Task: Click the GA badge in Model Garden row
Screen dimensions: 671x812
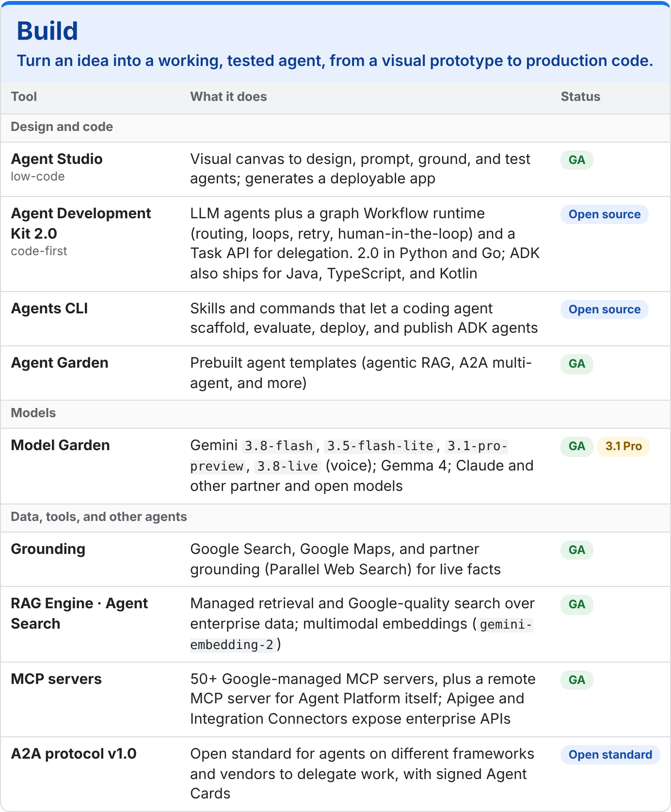Action: pyautogui.click(x=577, y=446)
